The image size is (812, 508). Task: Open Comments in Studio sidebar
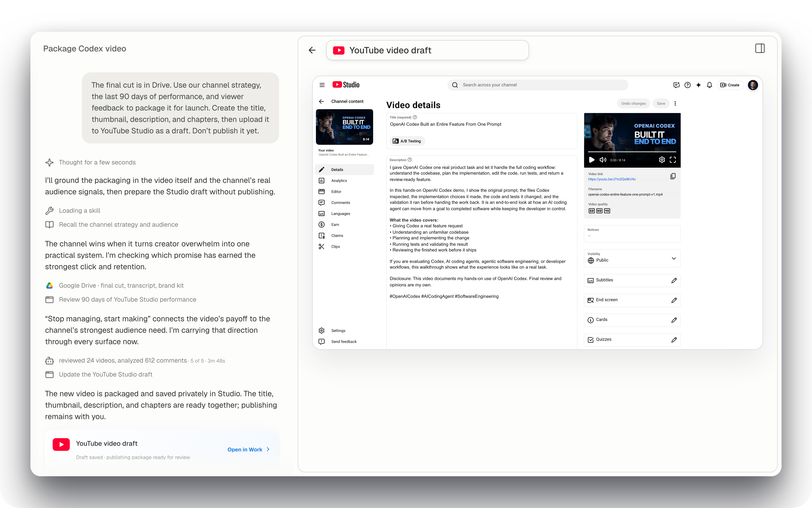click(x=345, y=203)
